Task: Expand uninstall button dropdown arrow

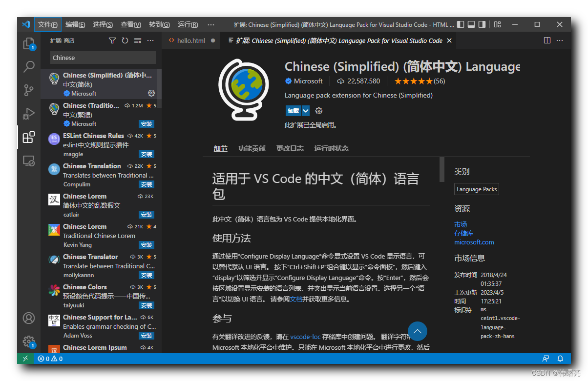Action: click(306, 111)
